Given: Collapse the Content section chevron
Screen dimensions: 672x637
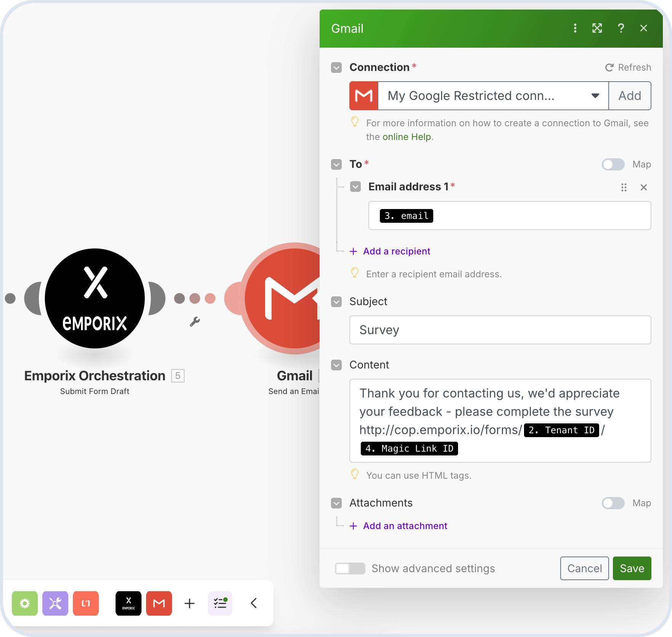Looking at the screenshot, I should point(336,365).
